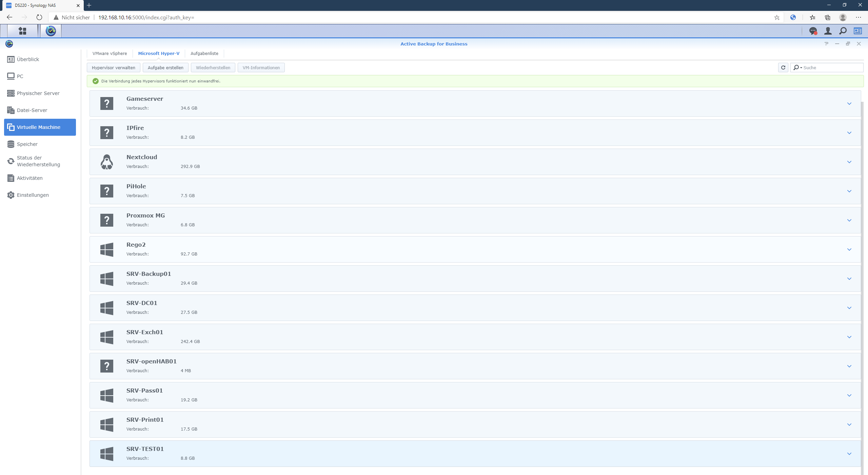Click the Nextcloud Linux penguin icon

click(x=107, y=162)
